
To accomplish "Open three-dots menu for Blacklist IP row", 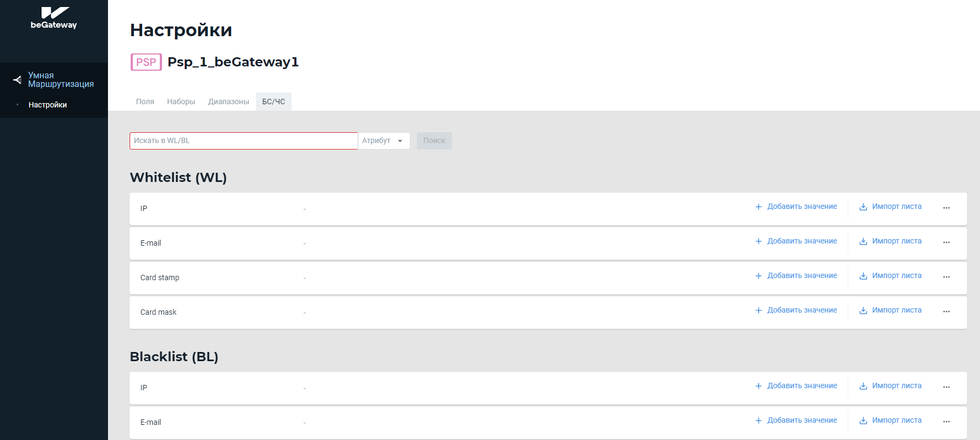I will point(946,387).
